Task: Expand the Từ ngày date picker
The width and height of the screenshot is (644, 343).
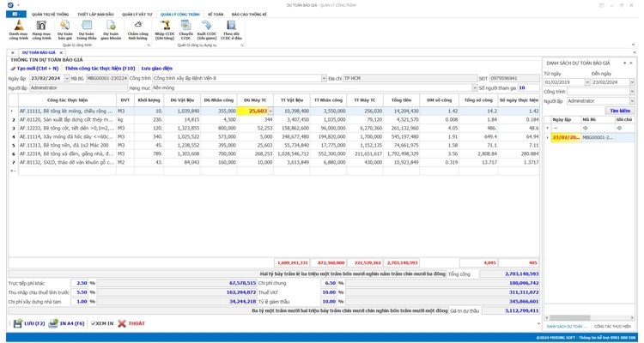Action: click(587, 82)
